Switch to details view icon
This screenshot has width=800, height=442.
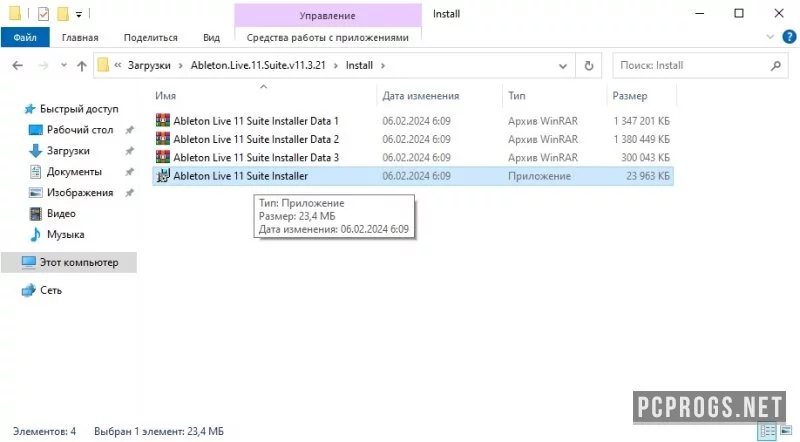(x=767, y=431)
